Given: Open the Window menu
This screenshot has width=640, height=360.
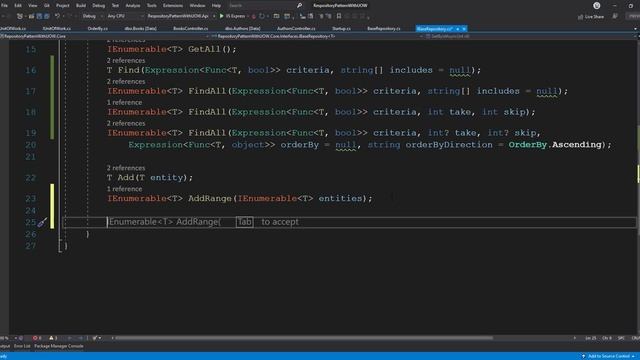Looking at the screenshot, I should [x=197, y=6].
